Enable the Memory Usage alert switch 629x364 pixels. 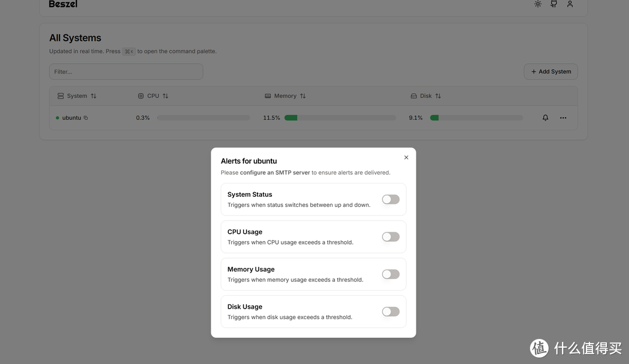click(x=390, y=274)
